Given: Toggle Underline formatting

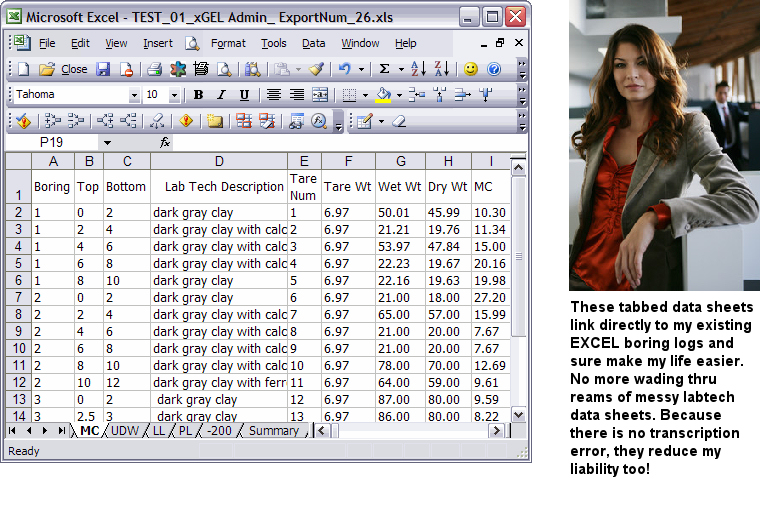Looking at the screenshot, I should click(244, 95).
